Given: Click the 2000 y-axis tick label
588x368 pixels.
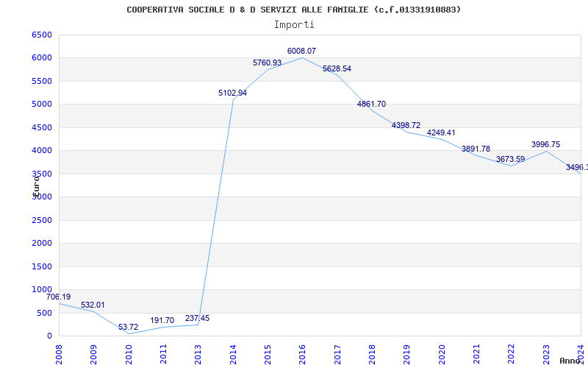Looking at the screenshot, I should pos(42,243).
